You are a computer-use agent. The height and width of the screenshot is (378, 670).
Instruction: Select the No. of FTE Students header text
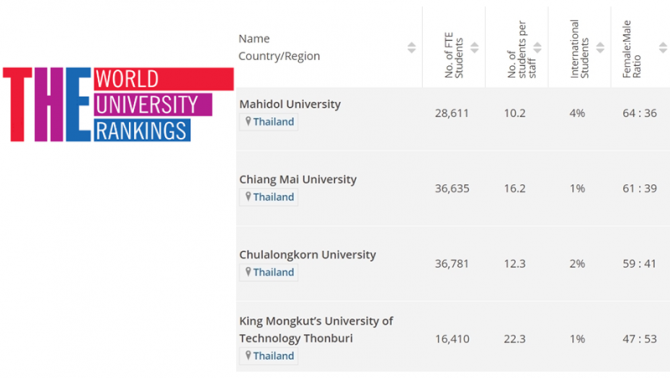tap(454, 56)
